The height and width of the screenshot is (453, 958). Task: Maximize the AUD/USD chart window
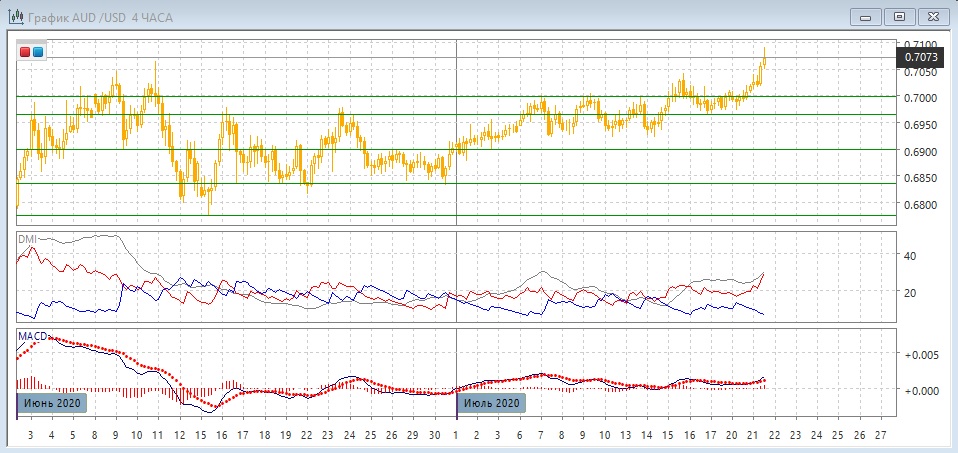pos(900,16)
